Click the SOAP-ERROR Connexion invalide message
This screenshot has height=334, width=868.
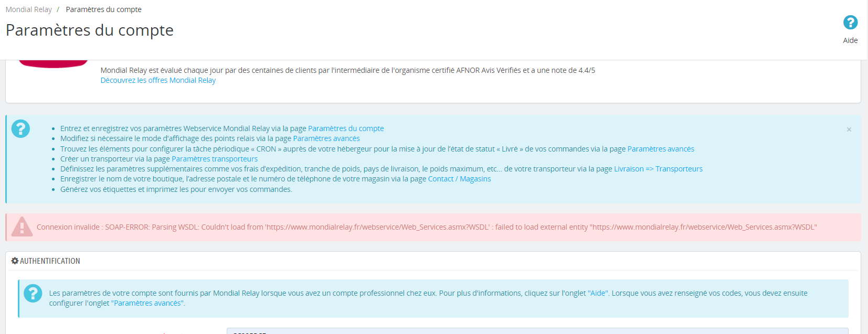coord(427,227)
